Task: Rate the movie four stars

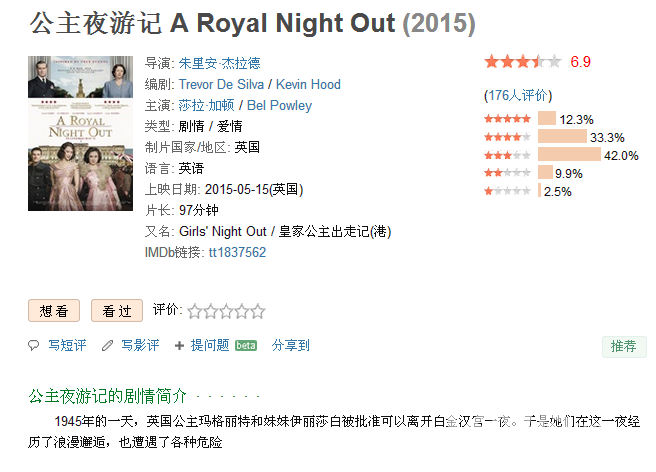Action: click(242, 311)
